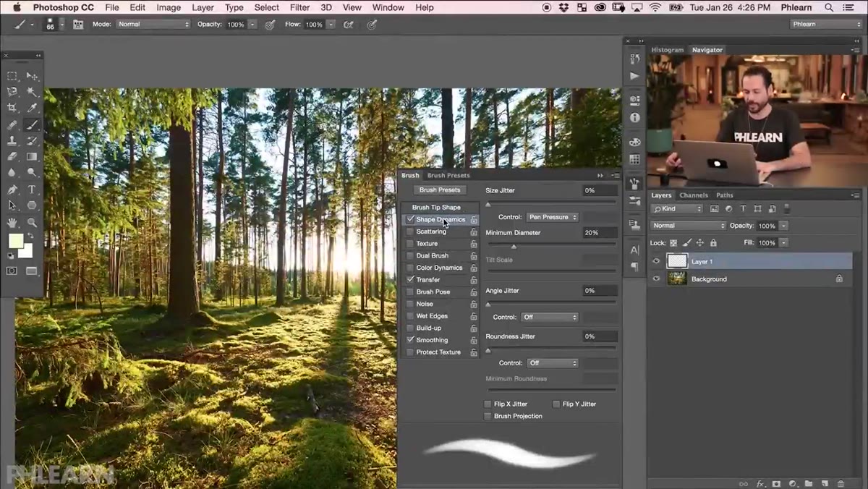Open the Image menu
This screenshot has height=489, width=868.
pos(169,7)
